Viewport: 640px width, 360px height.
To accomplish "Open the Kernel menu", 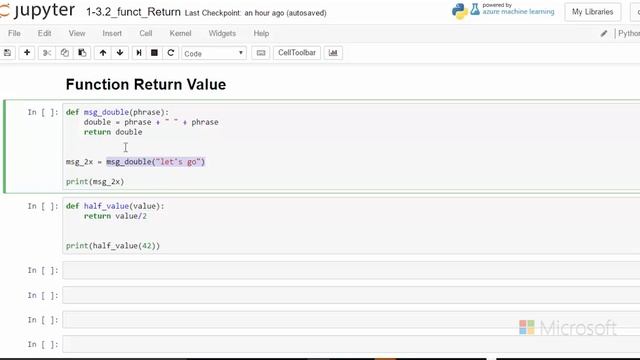I will tap(180, 33).
